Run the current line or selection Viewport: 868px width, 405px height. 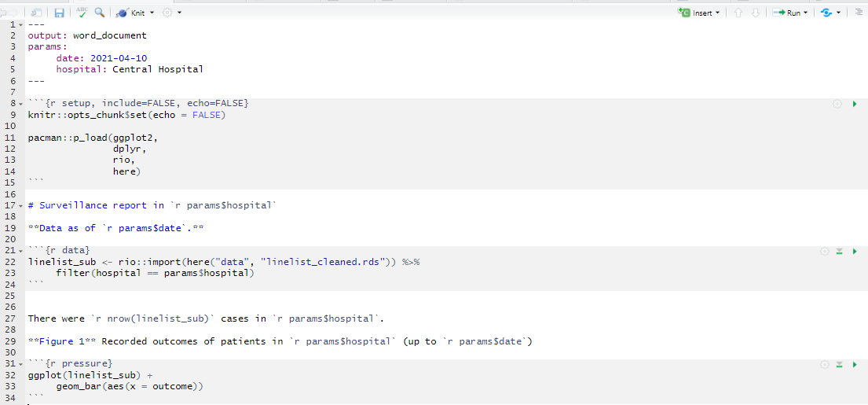pyautogui.click(x=788, y=12)
